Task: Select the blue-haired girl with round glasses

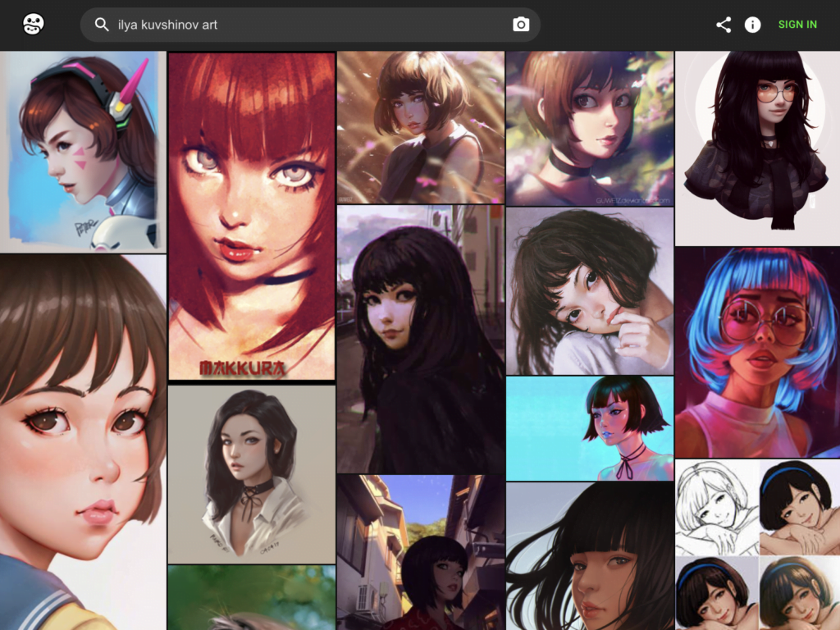Action: click(756, 351)
